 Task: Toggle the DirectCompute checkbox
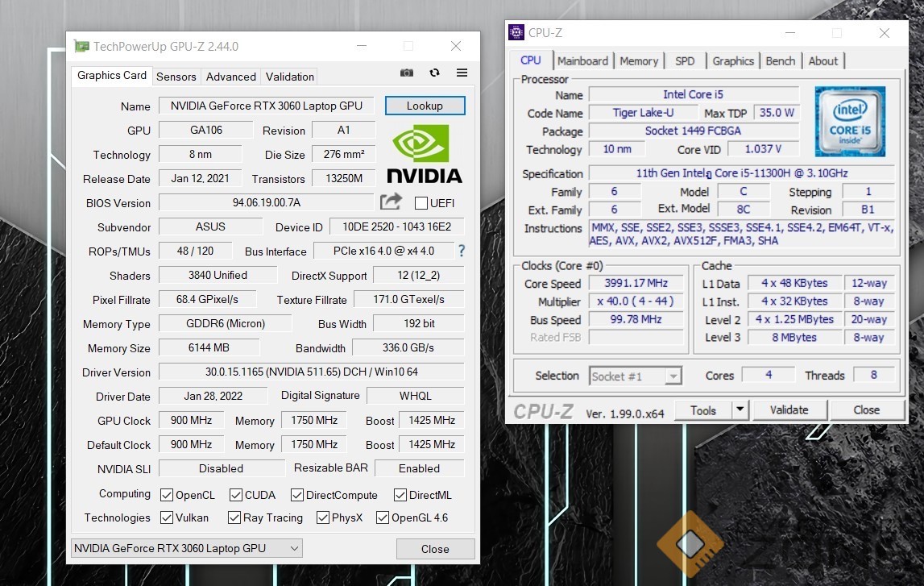297,495
